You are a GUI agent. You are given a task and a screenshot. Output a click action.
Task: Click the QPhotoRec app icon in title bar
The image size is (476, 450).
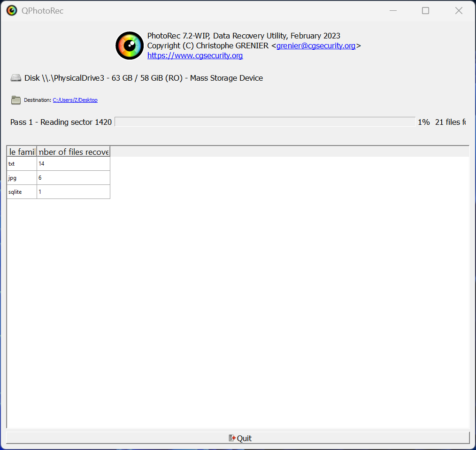click(12, 11)
